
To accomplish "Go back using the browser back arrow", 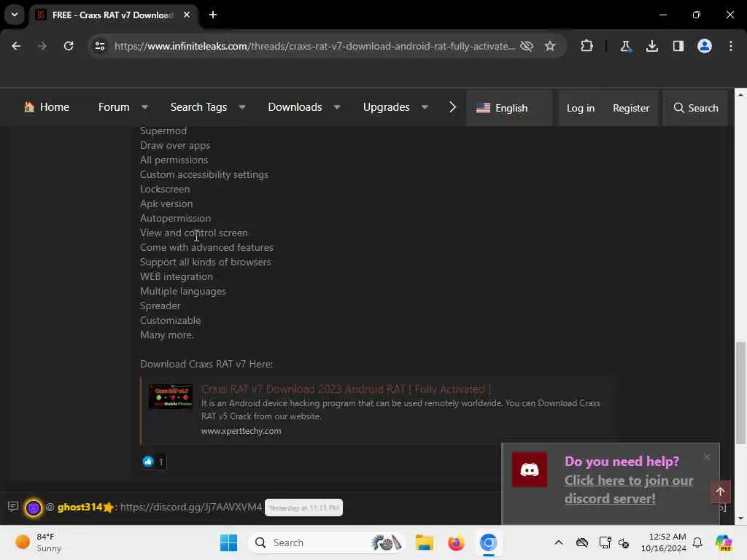I will pyautogui.click(x=16, y=46).
